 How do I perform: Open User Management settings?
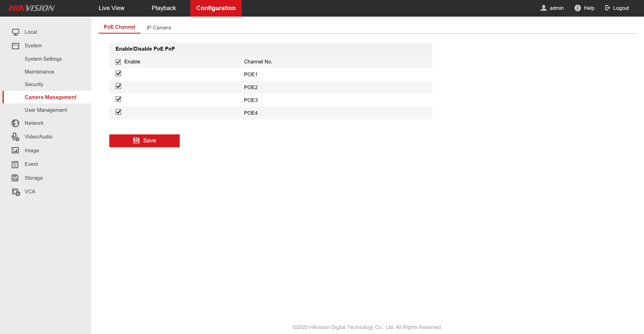click(46, 110)
